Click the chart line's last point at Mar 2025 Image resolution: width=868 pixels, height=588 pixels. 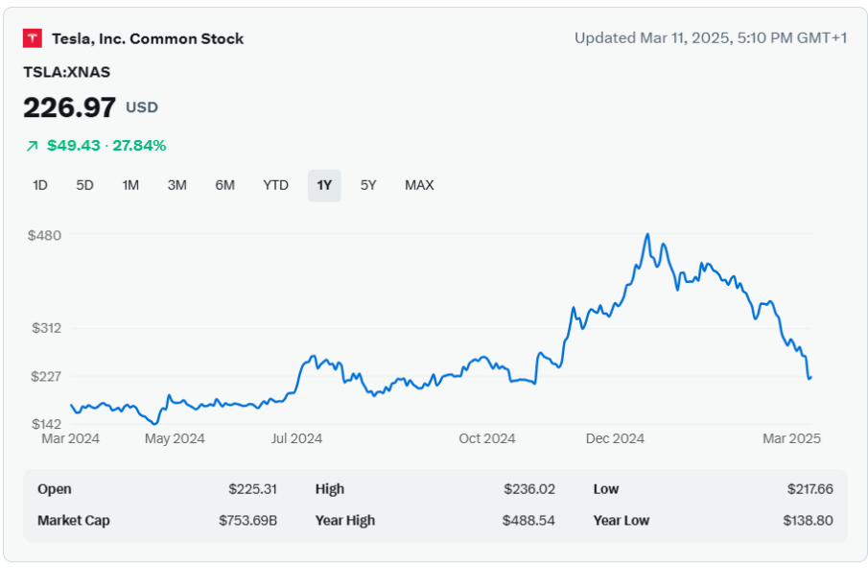coord(810,378)
